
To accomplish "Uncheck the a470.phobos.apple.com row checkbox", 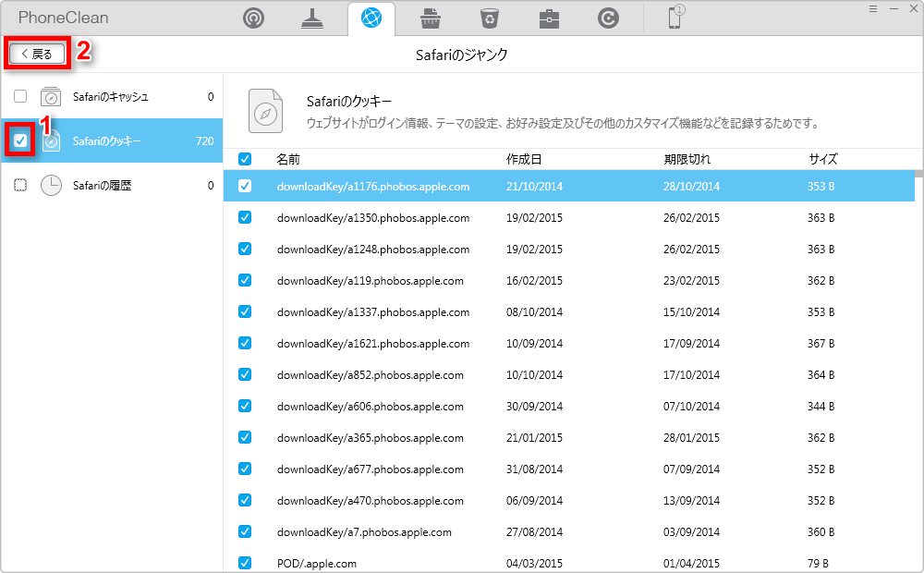I will point(245,500).
